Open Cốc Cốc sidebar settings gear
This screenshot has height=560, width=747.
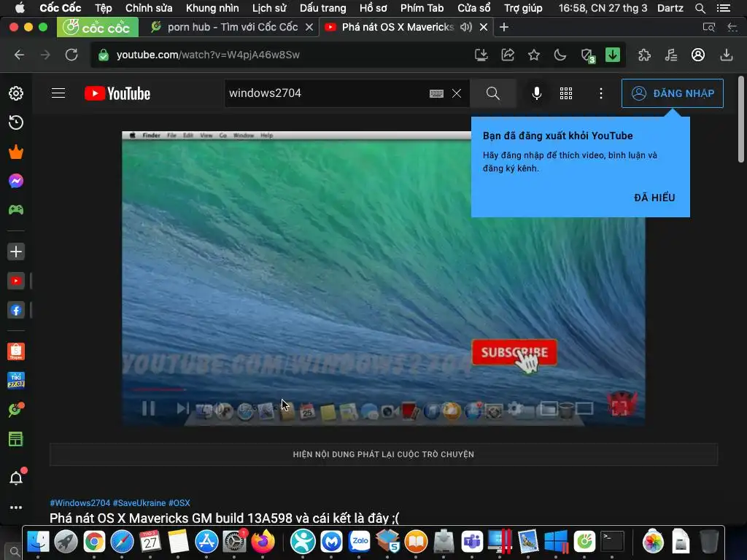[16, 93]
